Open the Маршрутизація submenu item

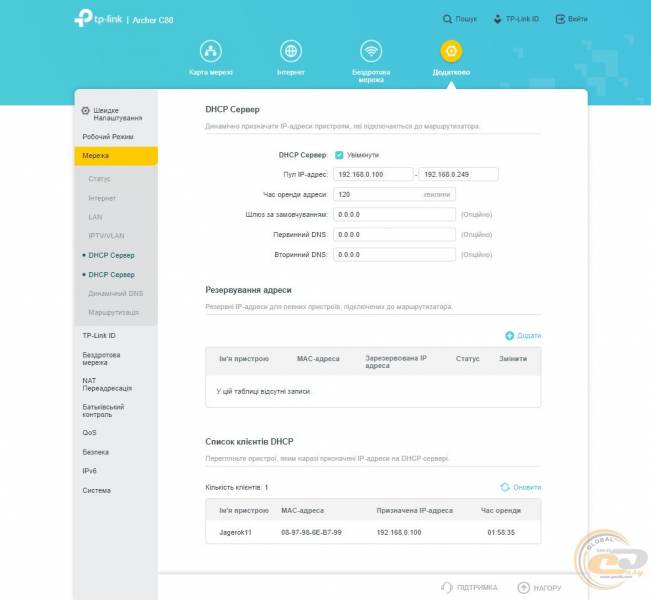[113, 312]
